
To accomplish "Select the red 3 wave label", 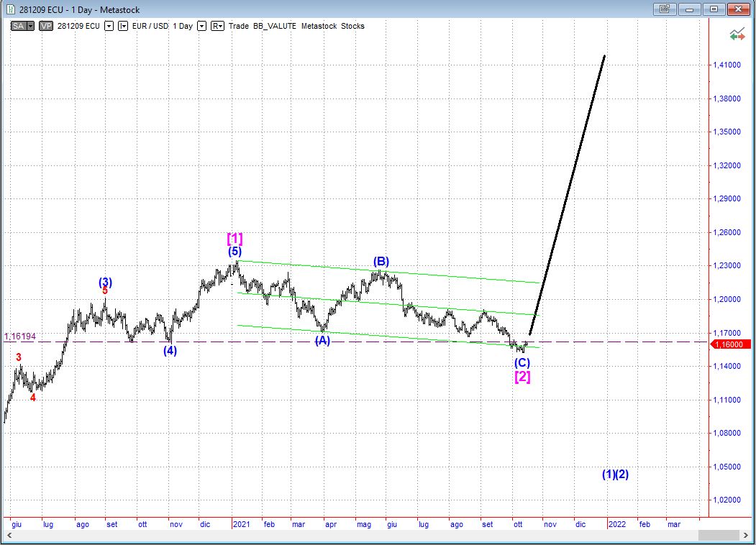I will [x=18, y=357].
